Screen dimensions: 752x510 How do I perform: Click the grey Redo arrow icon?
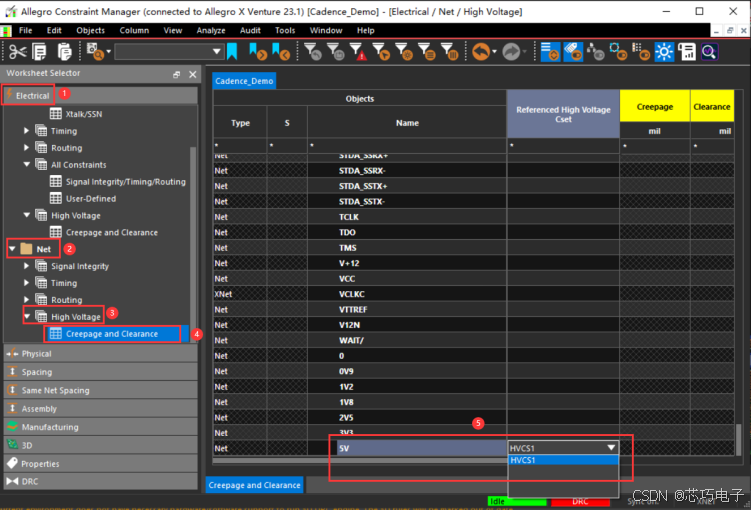(x=511, y=51)
